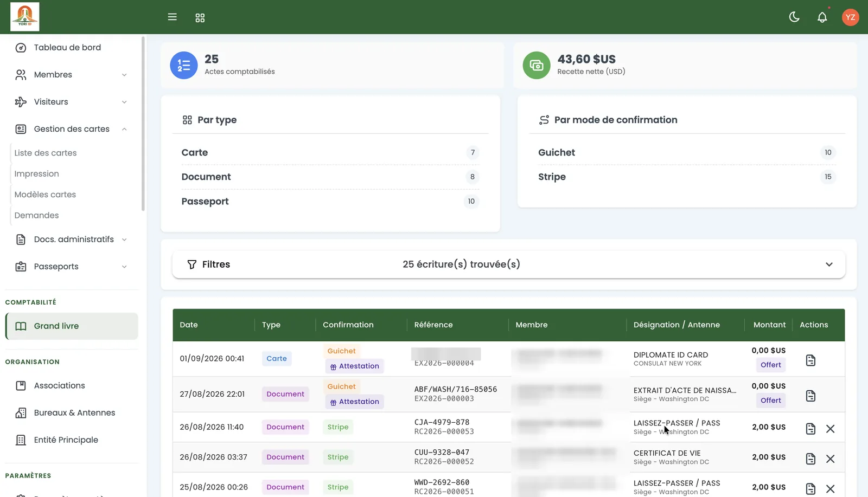Open Demandes submenu item
Viewport: 868px width, 497px height.
click(x=37, y=215)
